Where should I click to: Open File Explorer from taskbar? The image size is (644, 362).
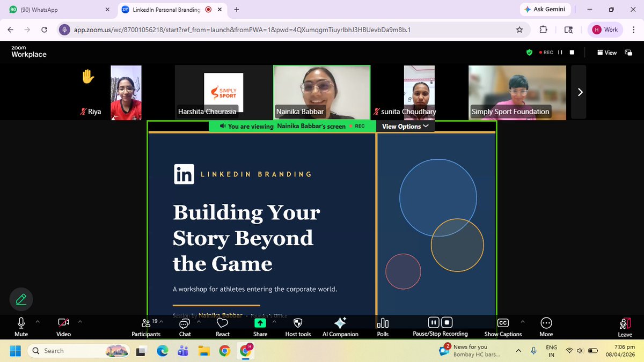(x=204, y=351)
